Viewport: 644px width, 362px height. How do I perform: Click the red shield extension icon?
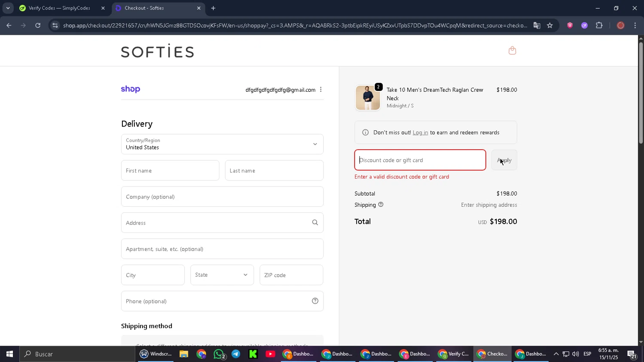click(x=570, y=25)
